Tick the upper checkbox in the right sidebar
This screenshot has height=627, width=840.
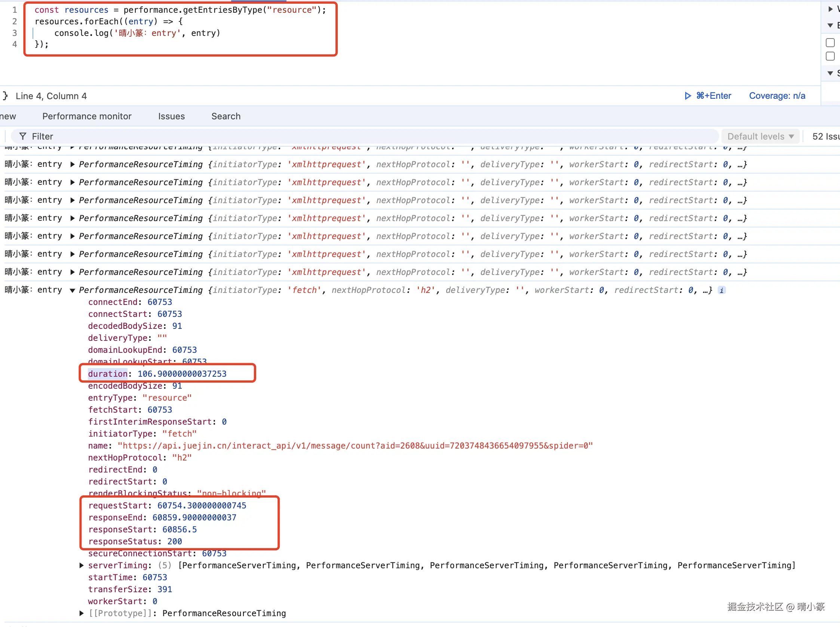(830, 43)
